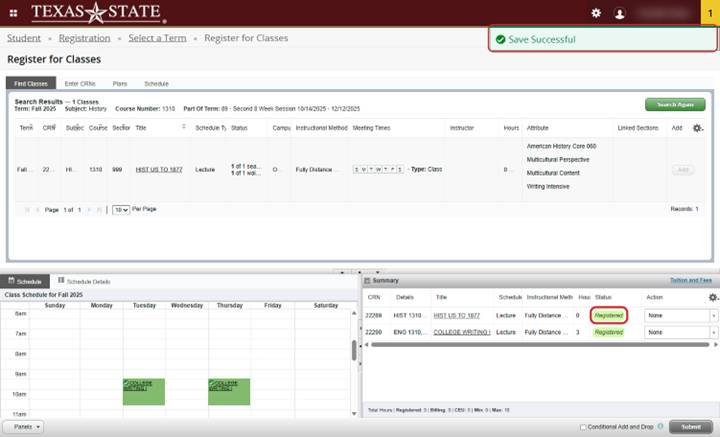Open the top-left apps grid menu
This screenshot has height=437, width=720.
click(x=11, y=13)
